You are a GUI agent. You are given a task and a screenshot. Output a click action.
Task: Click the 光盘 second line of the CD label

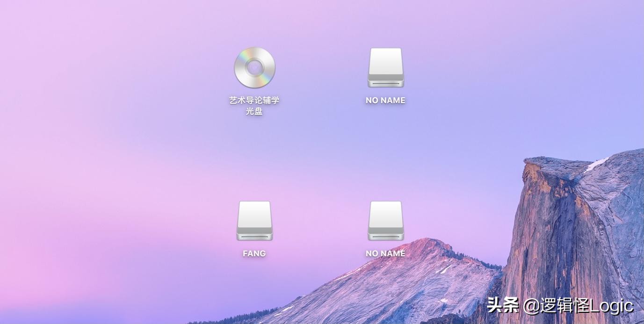point(254,111)
